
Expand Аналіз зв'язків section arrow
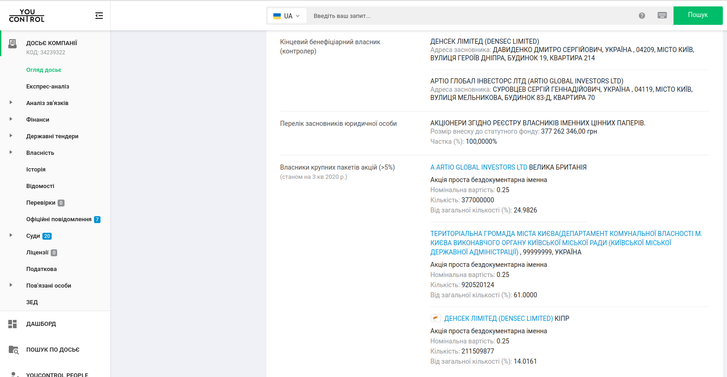(11, 102)
